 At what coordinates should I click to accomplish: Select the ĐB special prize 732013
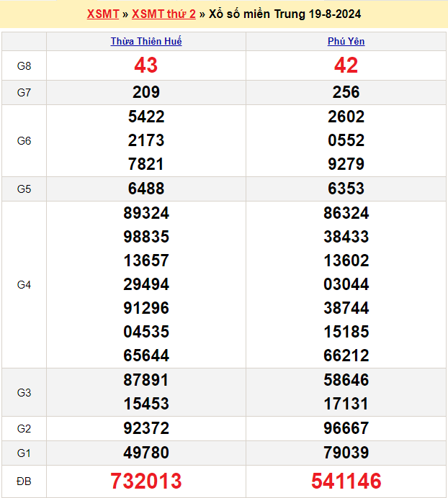point(146,481)
